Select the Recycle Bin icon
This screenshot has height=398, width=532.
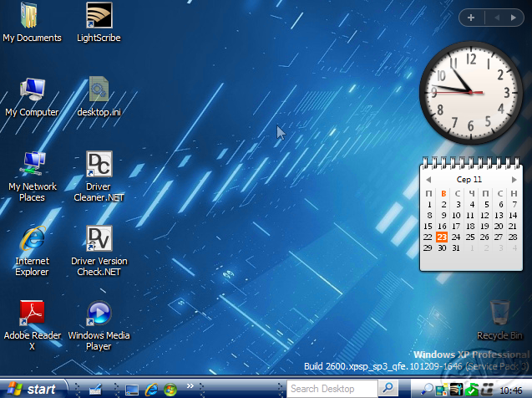pyautogui.click(x=499, y=320)
